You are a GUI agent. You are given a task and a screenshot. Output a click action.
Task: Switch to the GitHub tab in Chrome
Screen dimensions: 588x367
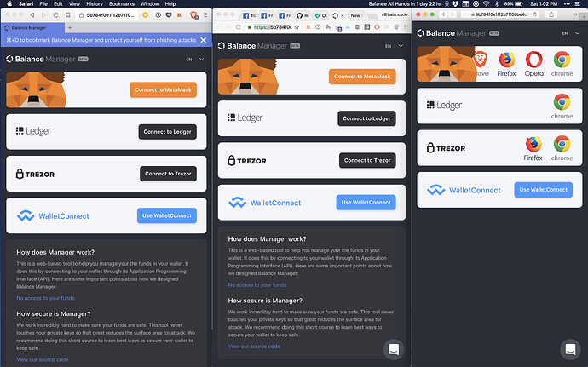[303, 15]
